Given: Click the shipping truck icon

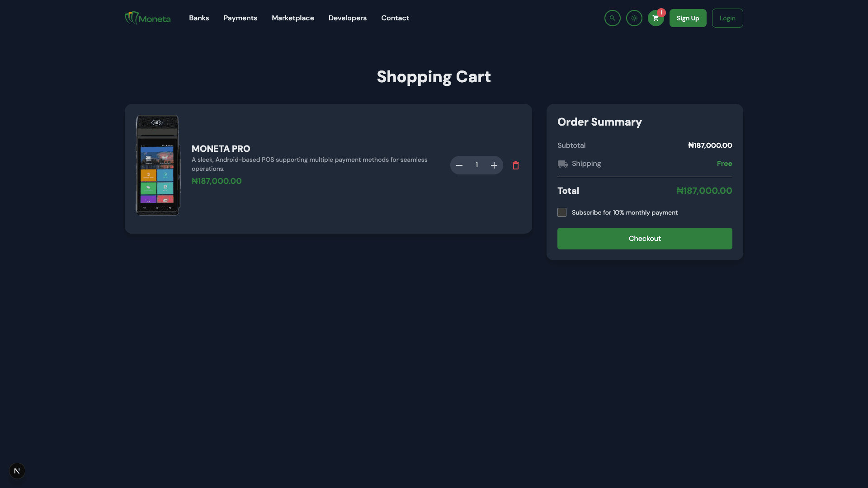Looking at the screenshot, I should click(x=562, y=164).
